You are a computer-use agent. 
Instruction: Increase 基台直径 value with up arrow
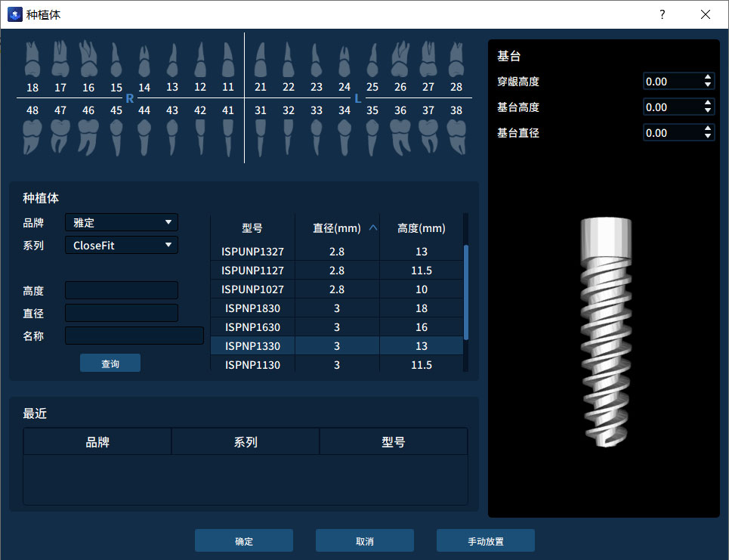(708, 128)
